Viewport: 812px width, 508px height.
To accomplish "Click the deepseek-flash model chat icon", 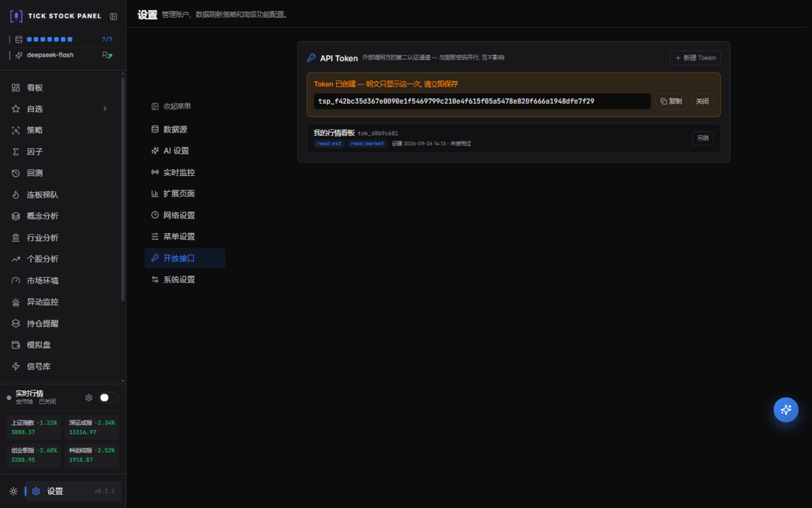I will 107,55.
